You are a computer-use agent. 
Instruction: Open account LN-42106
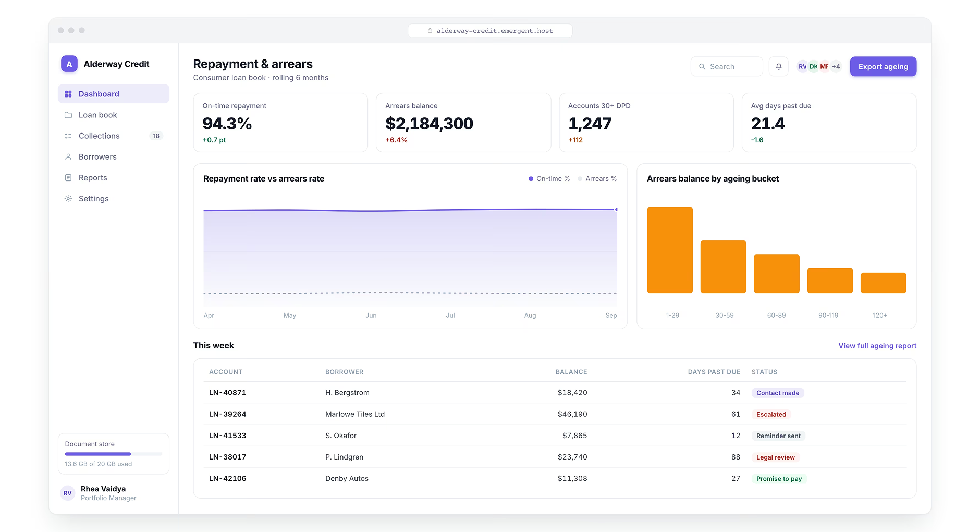click(227, 478)
